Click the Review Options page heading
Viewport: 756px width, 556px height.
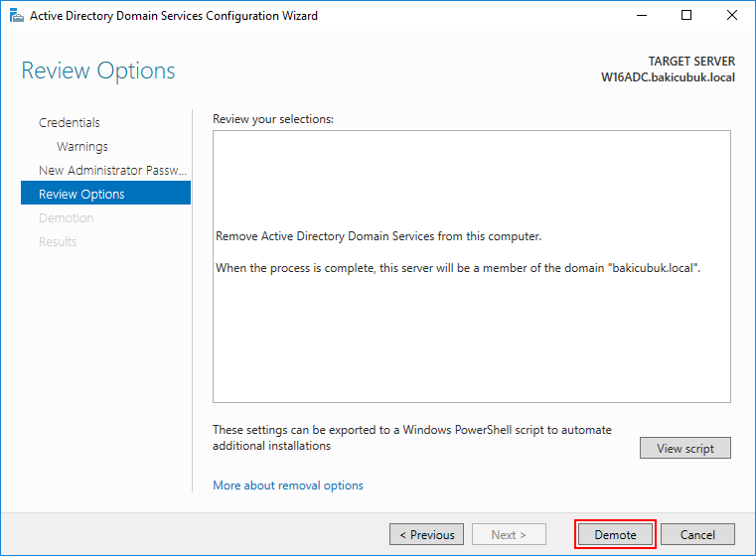(x=98, y=70)
